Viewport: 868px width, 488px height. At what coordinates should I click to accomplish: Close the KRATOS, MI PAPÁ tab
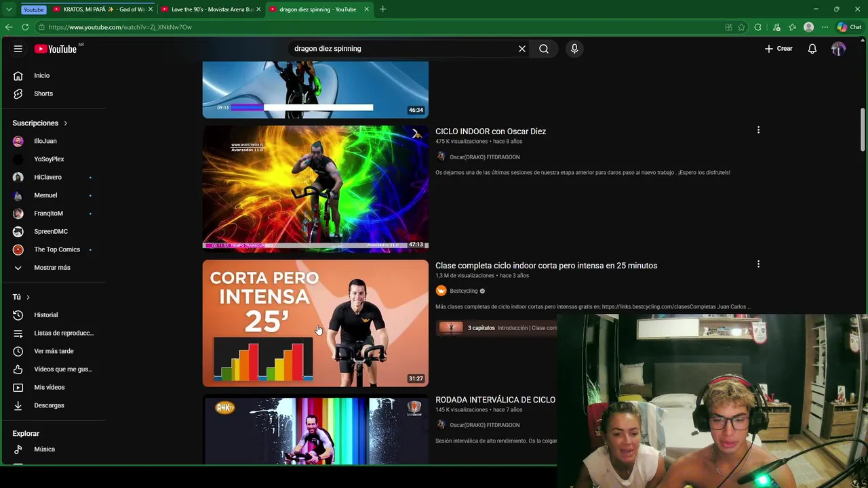(151, 9)
